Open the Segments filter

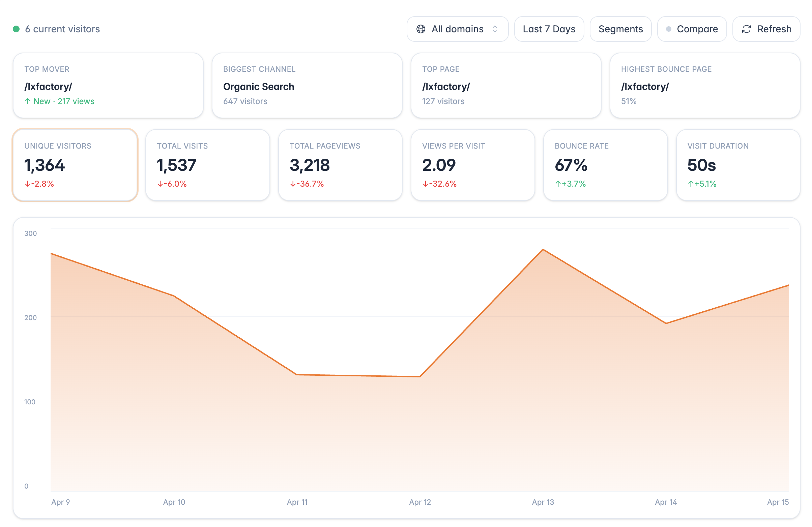pos(620,29)
